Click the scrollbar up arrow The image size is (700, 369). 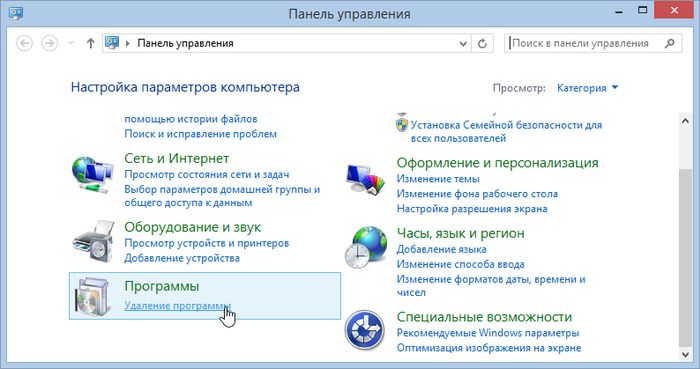pyautogui.click(x=685, y=121)
